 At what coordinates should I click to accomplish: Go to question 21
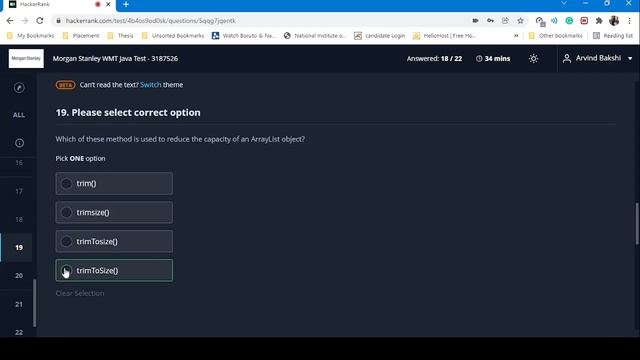click(19, 304)
